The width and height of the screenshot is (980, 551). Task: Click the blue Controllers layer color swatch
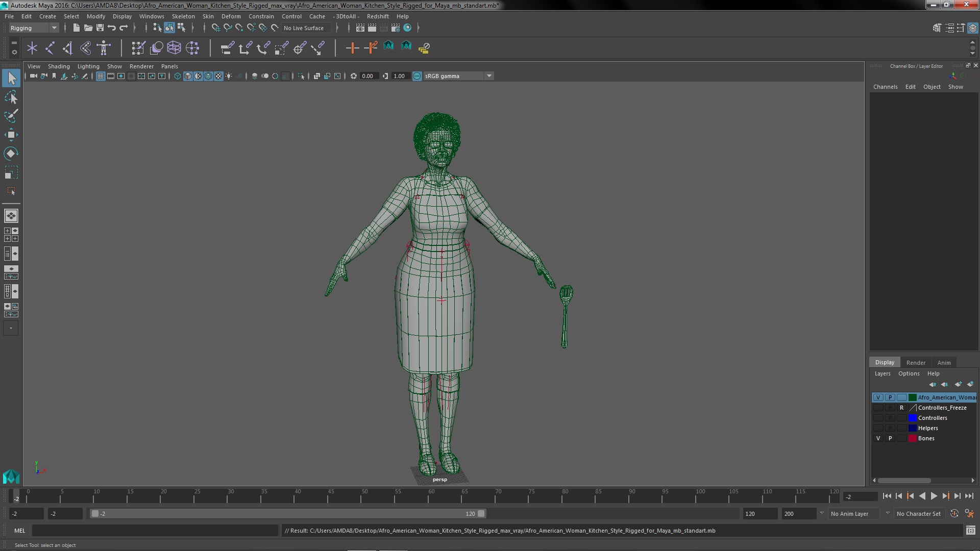pyautogui.click(x=913, y=418)
